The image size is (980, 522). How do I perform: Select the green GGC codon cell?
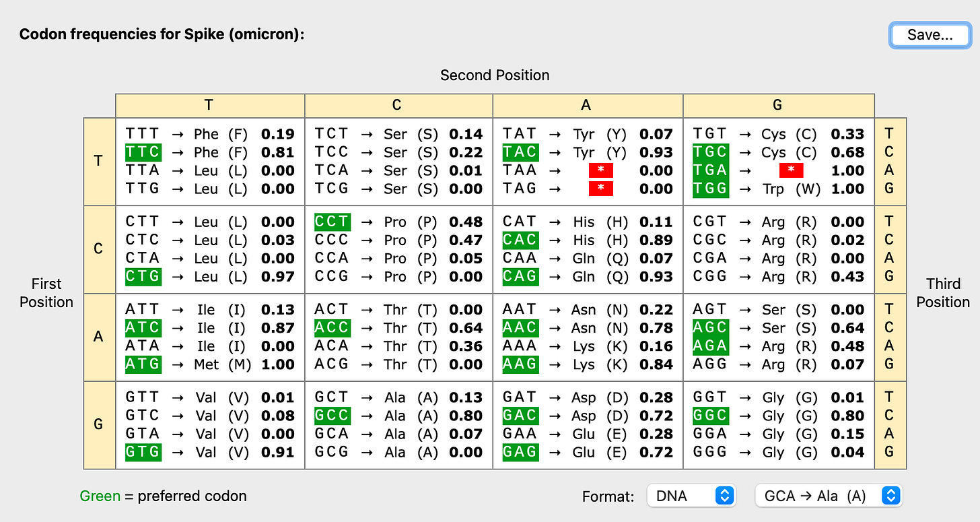tap(709, 416)
